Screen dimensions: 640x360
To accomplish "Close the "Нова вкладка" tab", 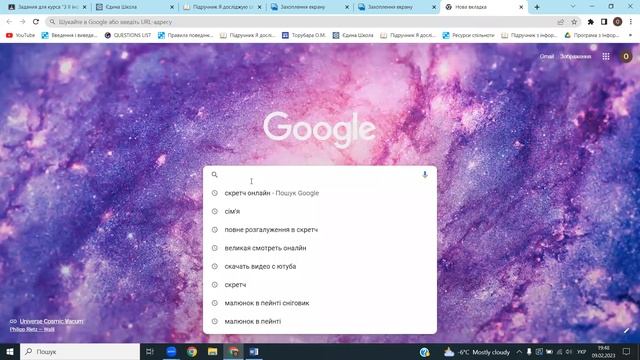I will 521,7.
